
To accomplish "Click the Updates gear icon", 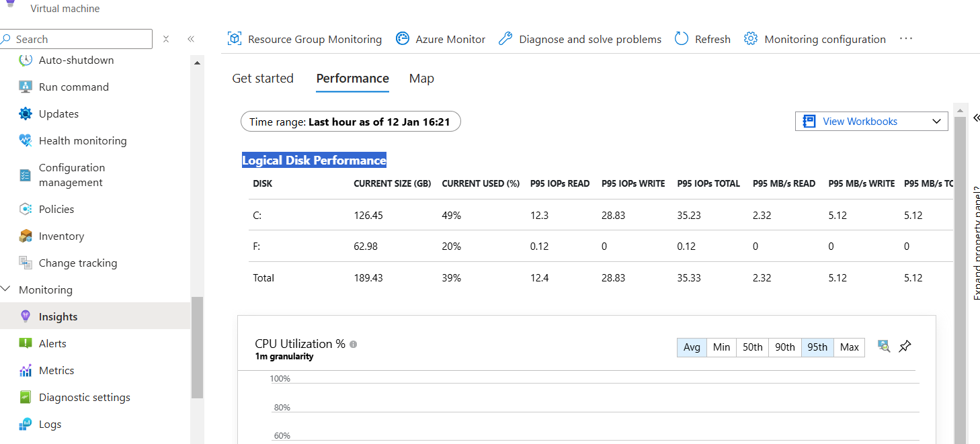I will pyautogui.click(x=26, y=114).
